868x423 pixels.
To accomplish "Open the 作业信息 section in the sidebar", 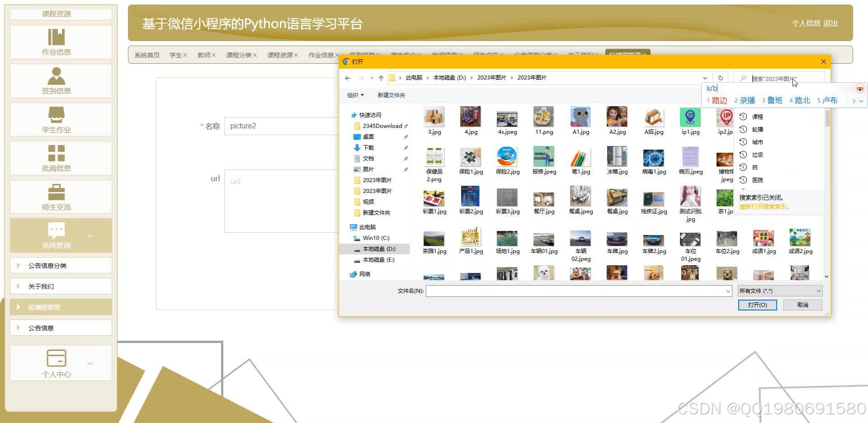I will (56, 42).
